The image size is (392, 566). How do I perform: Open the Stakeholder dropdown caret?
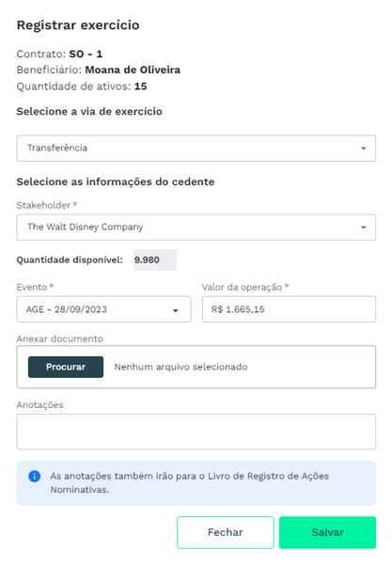[364, 228]
